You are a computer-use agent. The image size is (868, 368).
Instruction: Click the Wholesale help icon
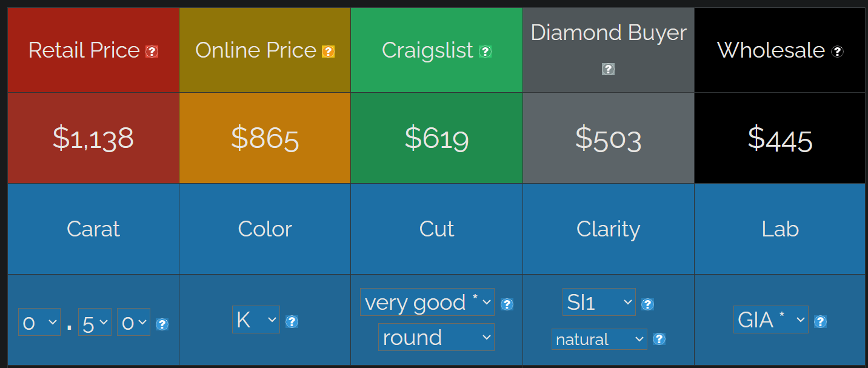837,52
